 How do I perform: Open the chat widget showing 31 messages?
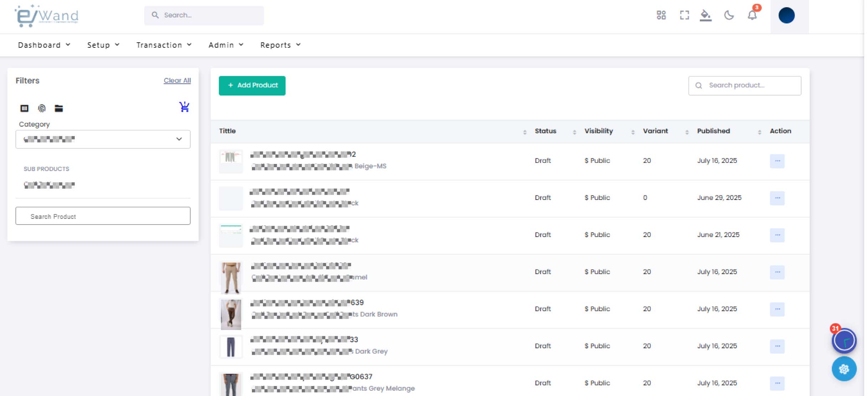(x=844, y=341)
